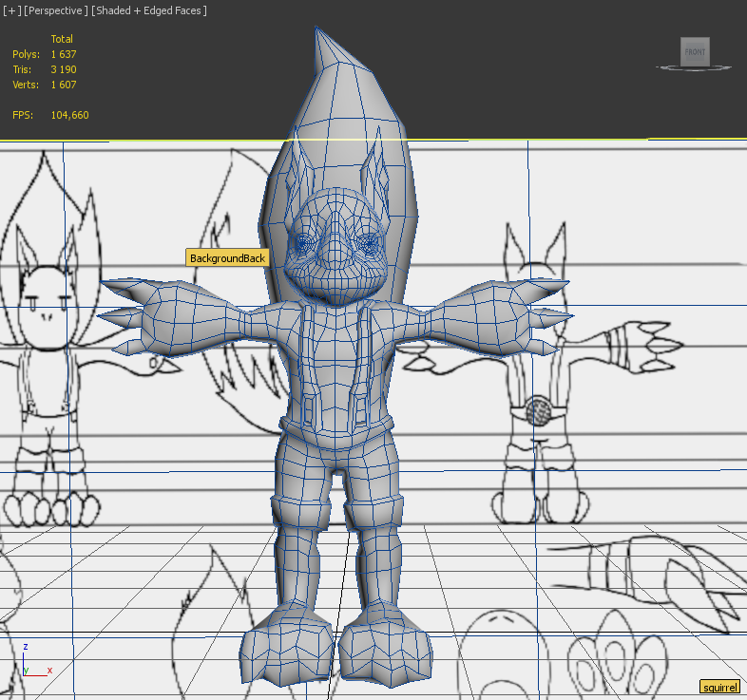The image size is (747, 700).
Task: Open the Shaded + Edged Faces shading menu
Action: point(148,10)
